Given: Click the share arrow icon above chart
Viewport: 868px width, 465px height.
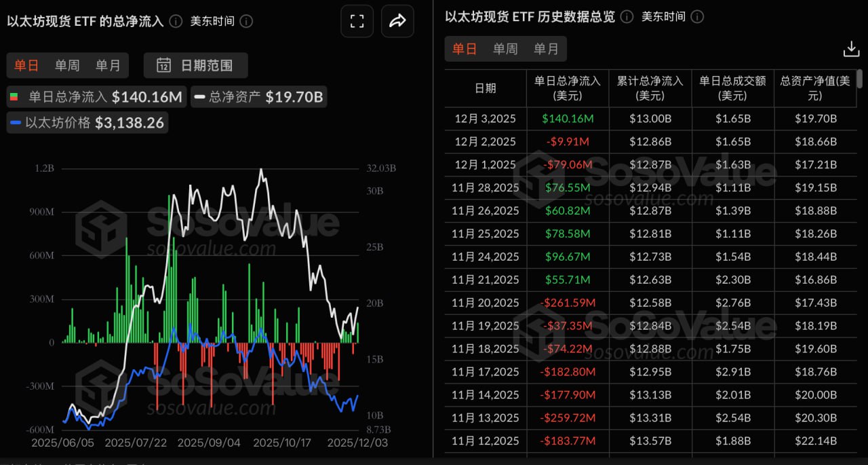Looking at the screenshot, I should [397, 22].
